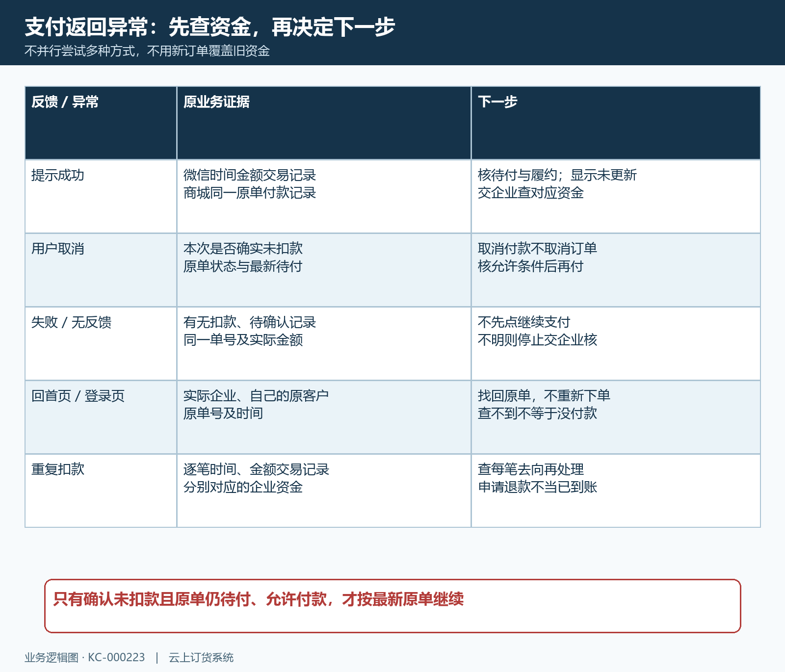Select text 查每笔去向再处理
Image resolution: width=785 pixels, height=672 pixels.
531,469
